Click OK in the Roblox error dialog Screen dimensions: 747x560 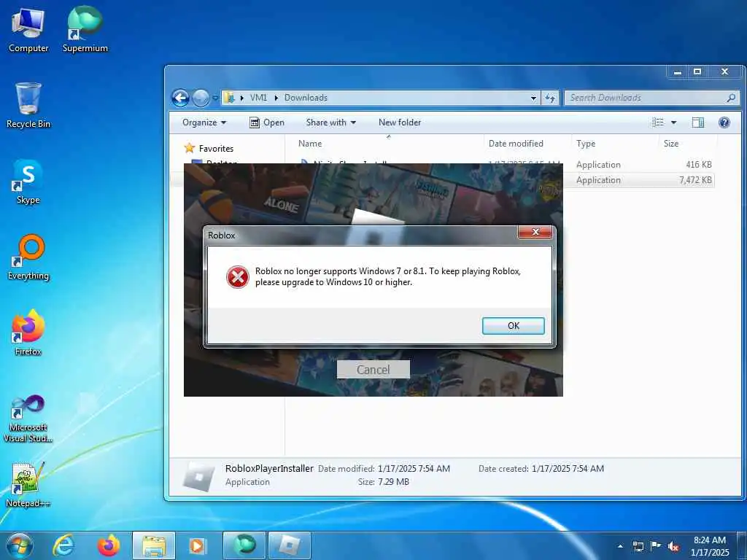pyautogui.click(x=513, y=326)
